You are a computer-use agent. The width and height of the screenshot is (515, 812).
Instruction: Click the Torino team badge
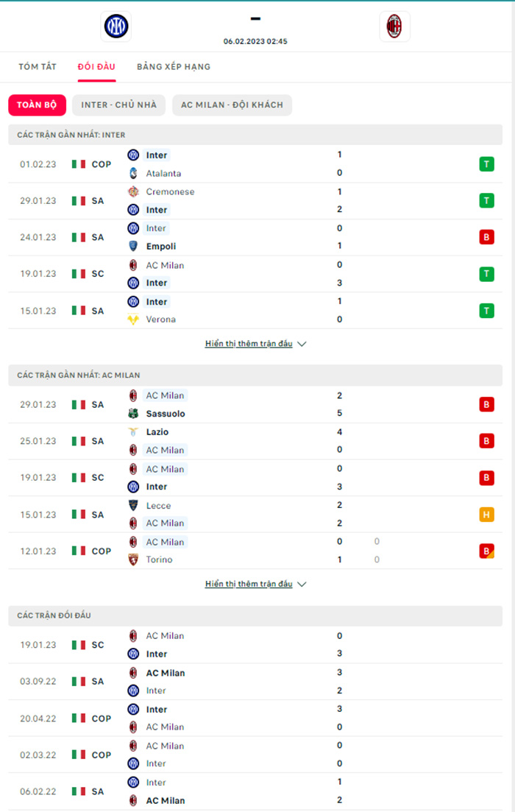click(133, 559)
